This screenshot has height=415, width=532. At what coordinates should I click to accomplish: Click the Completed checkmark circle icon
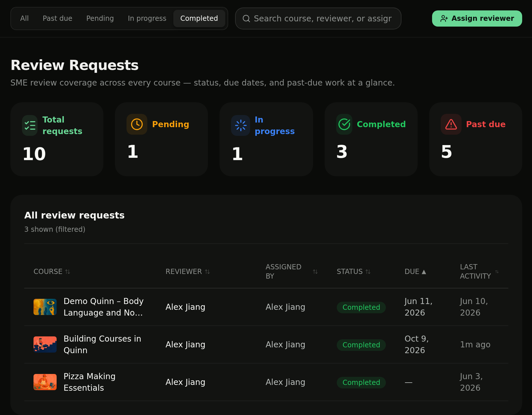pyautogui.click(x=344, y=124)
